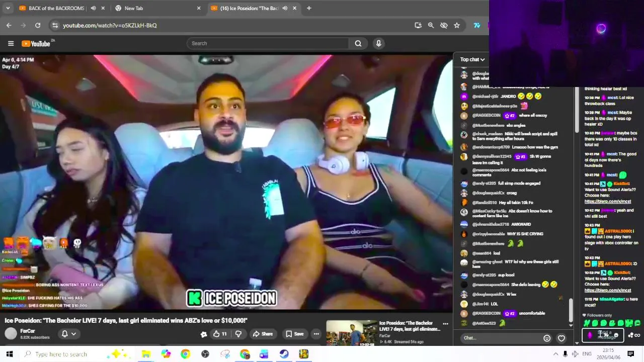Send a heart reaction in chat
Viewport: 644px width, 362px height.
click(561, 338)
